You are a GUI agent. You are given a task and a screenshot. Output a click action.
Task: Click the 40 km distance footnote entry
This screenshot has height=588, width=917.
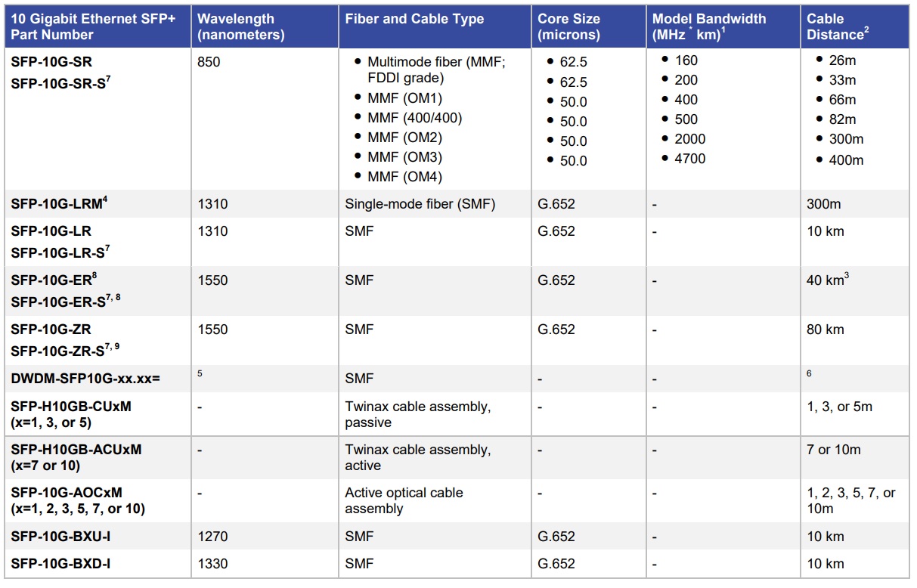(828, 280)
